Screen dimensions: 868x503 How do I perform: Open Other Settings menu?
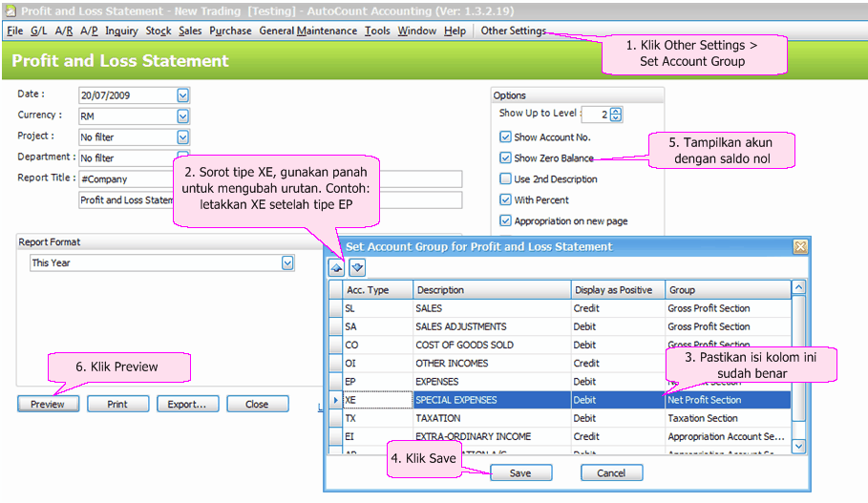pyautogui.click(x=513, y=31)
